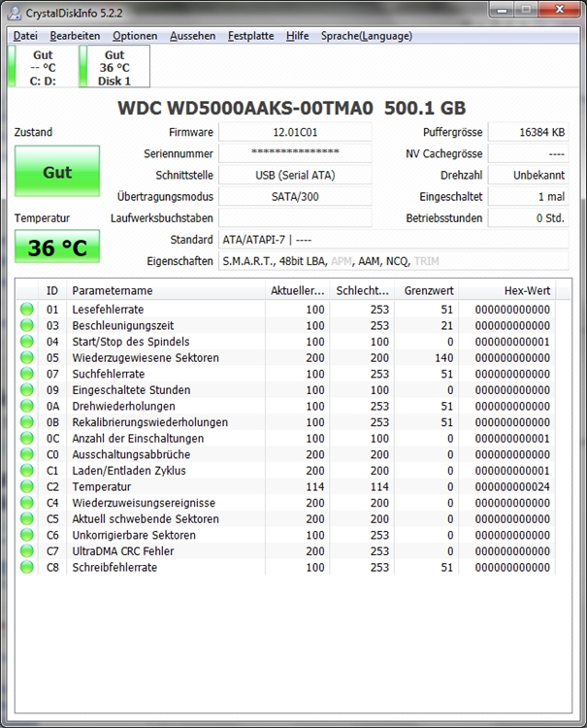Click the Eingeschaltet value 1 mal
The width and height of the screenshot is (587, 728).
click(528, 196)
